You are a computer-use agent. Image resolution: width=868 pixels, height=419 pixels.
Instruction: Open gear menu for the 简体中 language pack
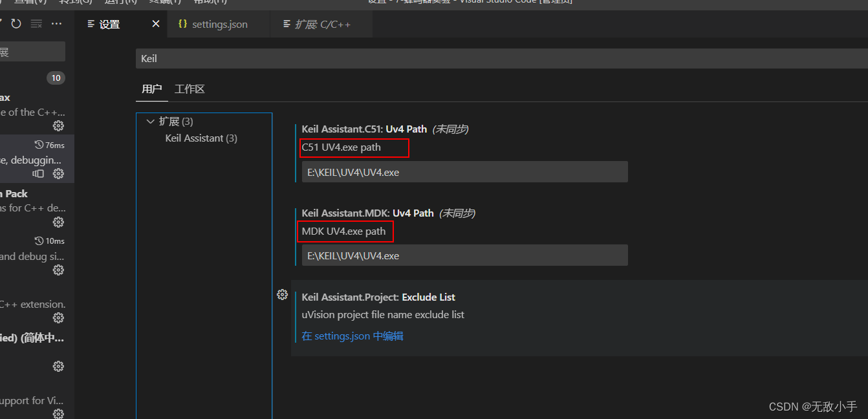(58, 366)
